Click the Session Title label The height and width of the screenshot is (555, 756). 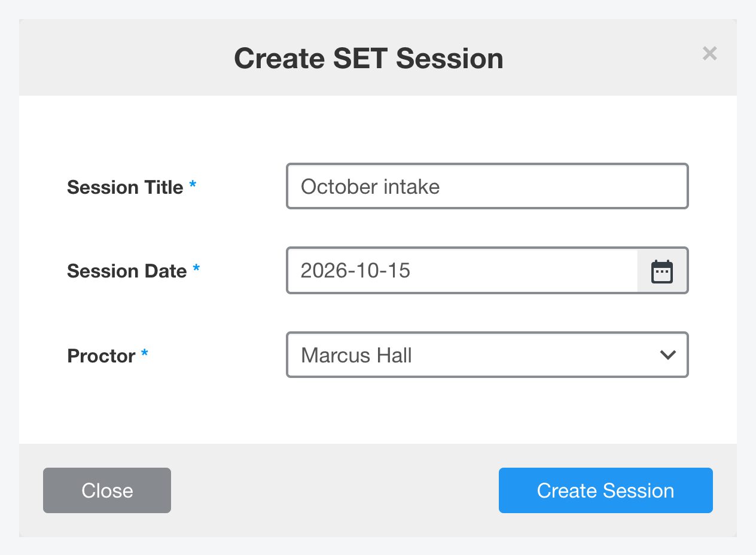(125, 187)
